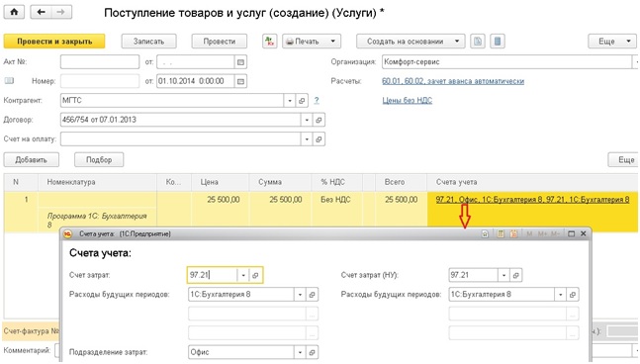Screen dimensions: 640x364
Task: Click the Цена column header
Action: (220, 182)
